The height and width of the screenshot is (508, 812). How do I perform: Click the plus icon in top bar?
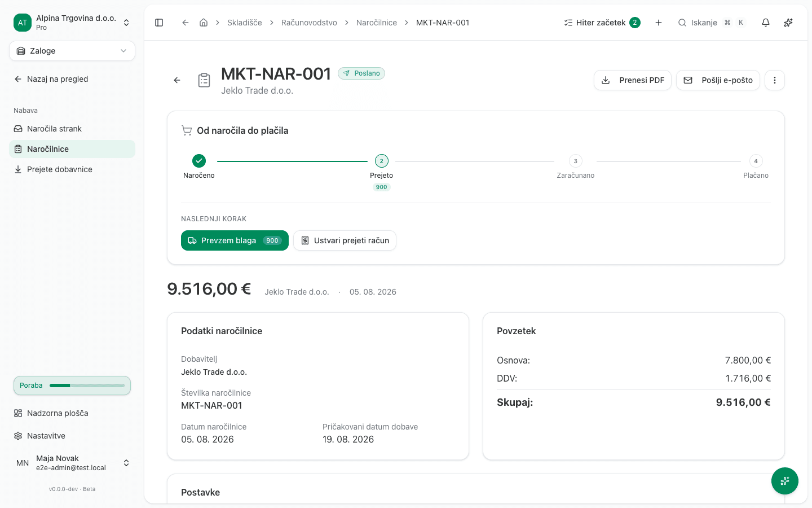659,23
